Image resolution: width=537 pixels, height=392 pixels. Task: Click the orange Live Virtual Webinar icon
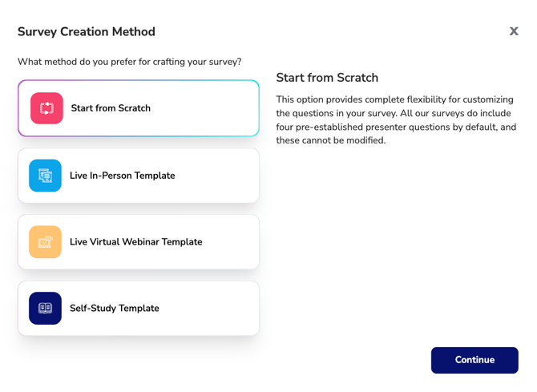click(45, 242)
